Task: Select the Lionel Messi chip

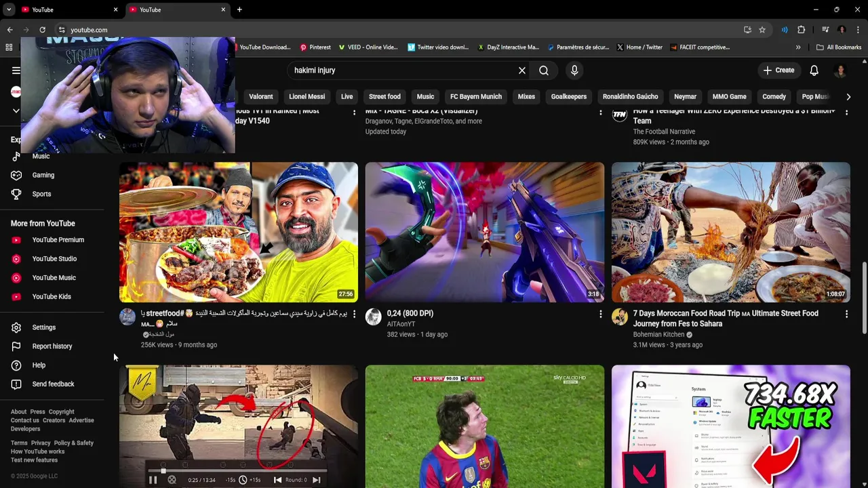Action: pyautogui.click(x=307, y=97)
